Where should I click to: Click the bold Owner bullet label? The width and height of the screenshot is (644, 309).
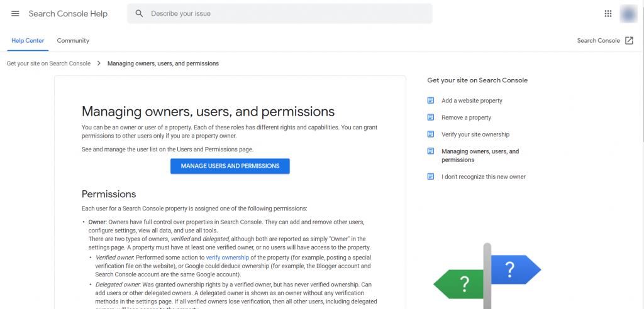tap(97, 222)
